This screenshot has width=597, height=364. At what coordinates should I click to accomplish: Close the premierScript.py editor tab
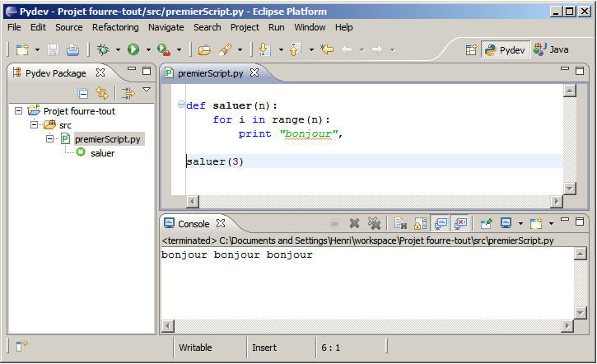click(254, 72)
